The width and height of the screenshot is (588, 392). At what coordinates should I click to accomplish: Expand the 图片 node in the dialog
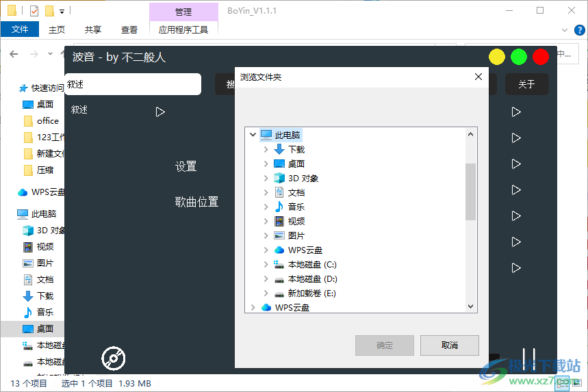coord(266,236)
